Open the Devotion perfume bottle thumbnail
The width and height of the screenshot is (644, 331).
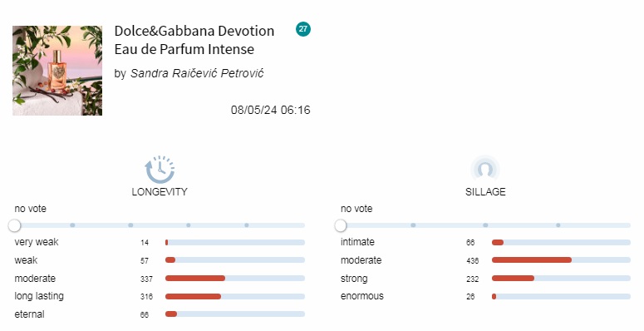[x=57, y=71]
